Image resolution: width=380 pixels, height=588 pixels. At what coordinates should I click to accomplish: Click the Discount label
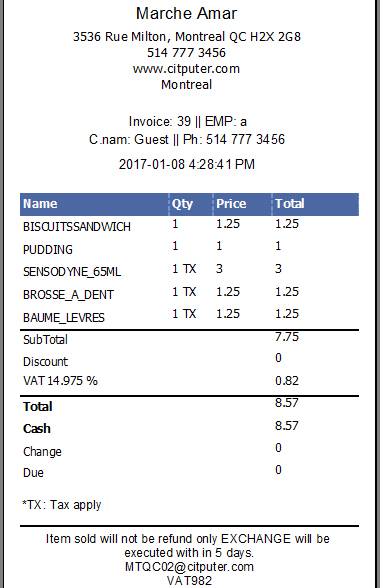point(45,362)
